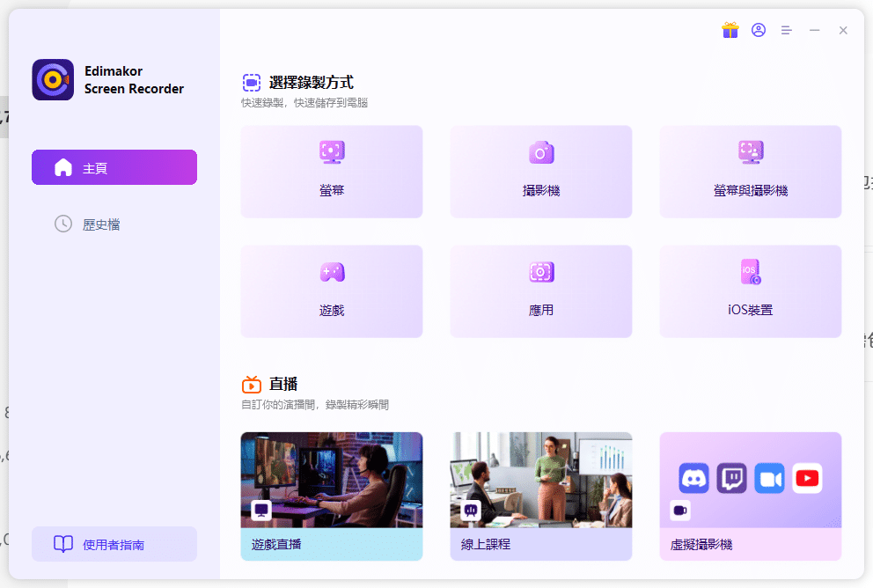The height and width of the screenshot is (588, 873).
Task: Click the Twitch icon in virtual camera card
Action: [x=731, y=478]
